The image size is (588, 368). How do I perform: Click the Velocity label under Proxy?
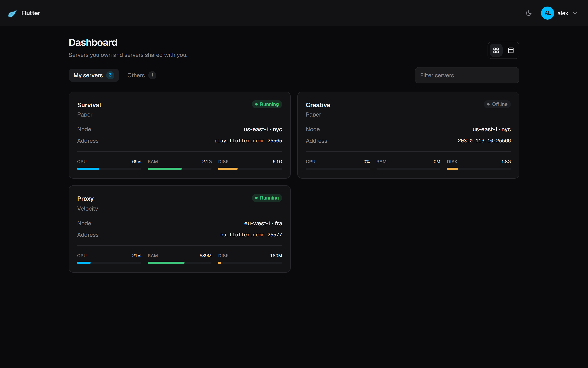(87, 209)
